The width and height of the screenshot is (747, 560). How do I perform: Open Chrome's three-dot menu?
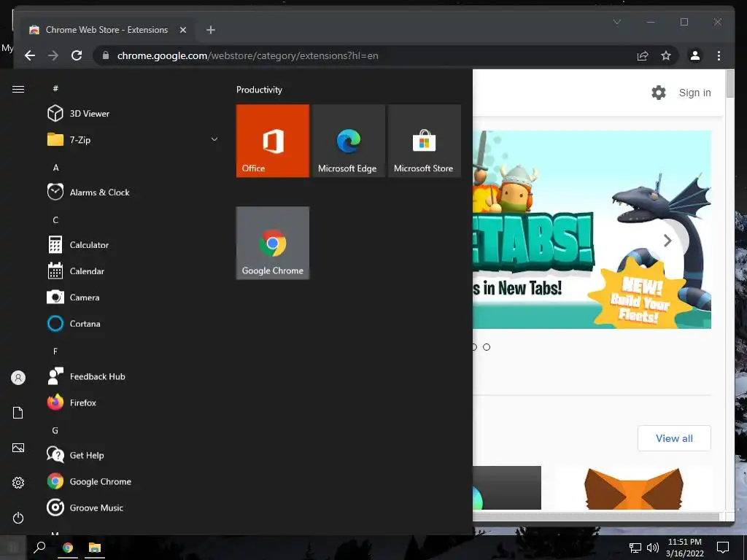point(719,55)
